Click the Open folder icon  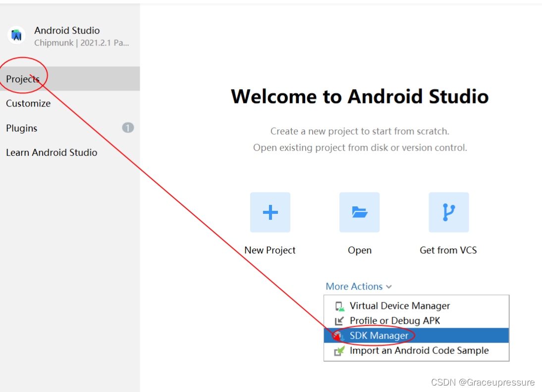click(359, 212)
